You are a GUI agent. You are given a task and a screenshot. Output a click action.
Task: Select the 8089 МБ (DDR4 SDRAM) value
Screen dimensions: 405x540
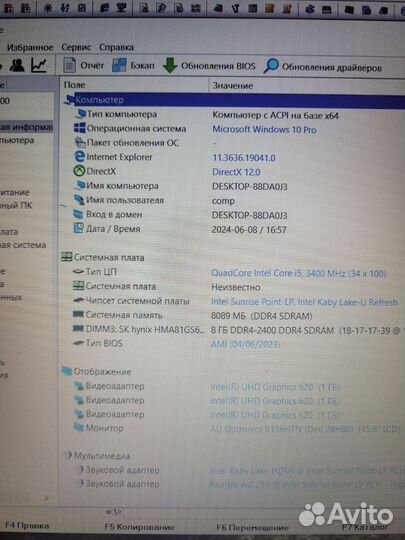pyautogui.click(x=262, y=316)
